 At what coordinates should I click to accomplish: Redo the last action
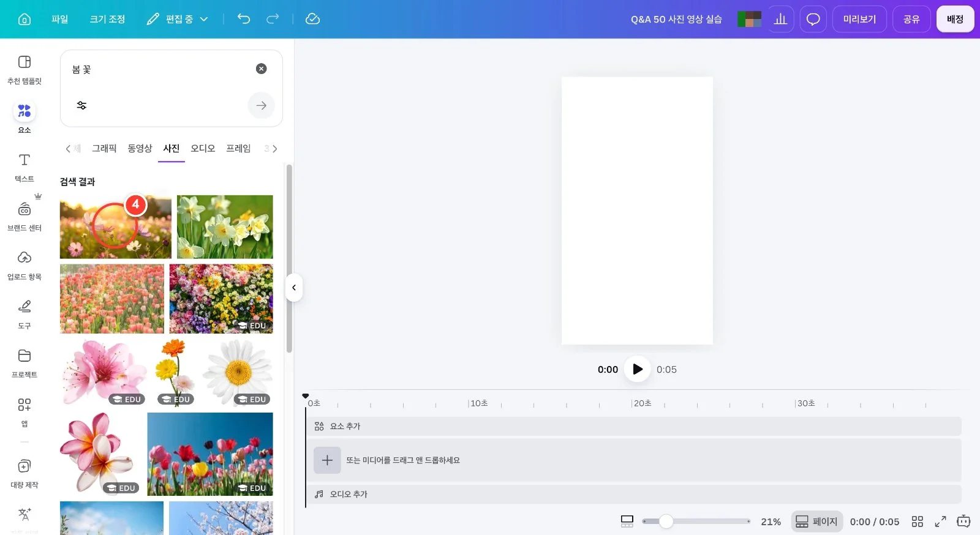point(273,19)
